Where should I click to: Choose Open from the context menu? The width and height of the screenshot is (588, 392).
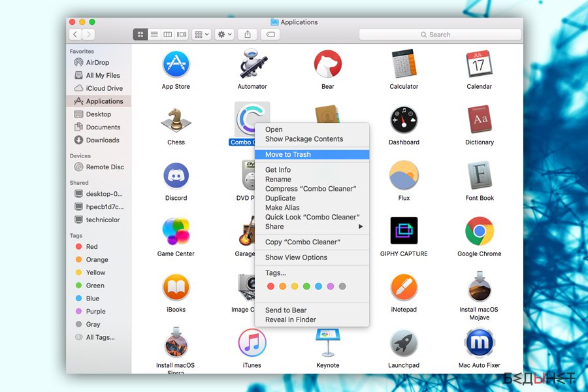[x=312, y=129]
